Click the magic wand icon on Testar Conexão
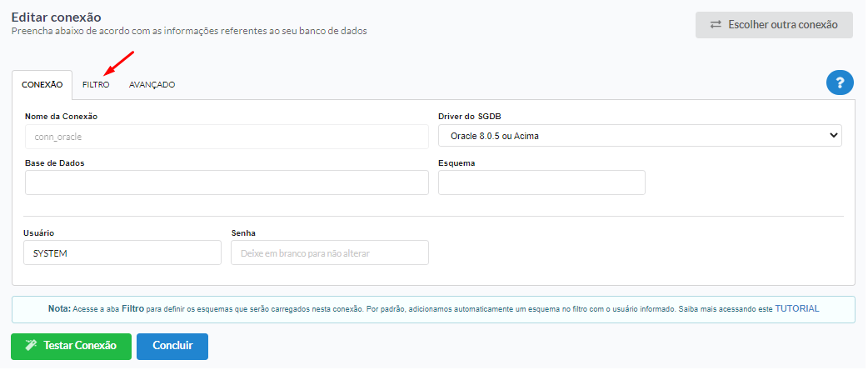This screenshot has width=868, height=380. pos(31,346)
